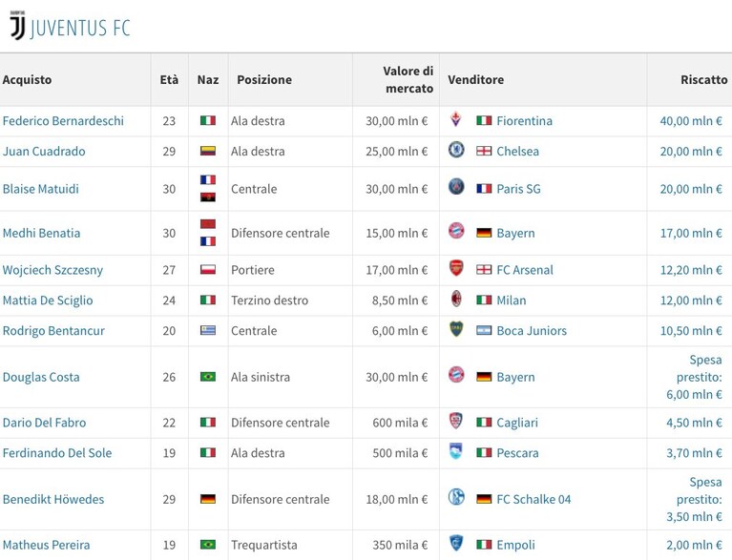Open Wojciech Szczesny player link

52,270
